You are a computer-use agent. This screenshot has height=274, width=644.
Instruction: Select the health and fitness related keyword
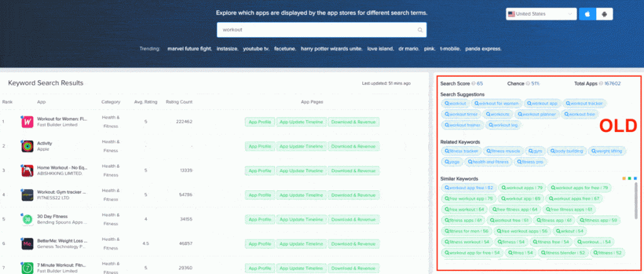[488, 162]
